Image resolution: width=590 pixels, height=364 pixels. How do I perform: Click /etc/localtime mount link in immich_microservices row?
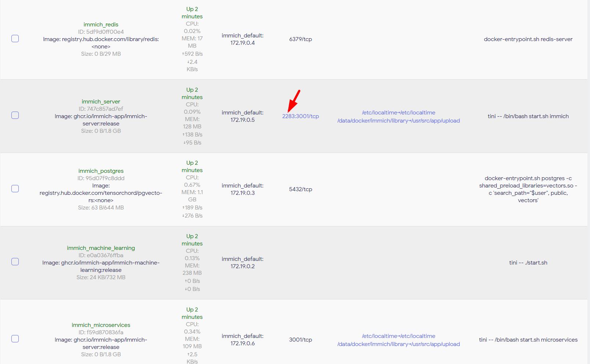(399, 336)
